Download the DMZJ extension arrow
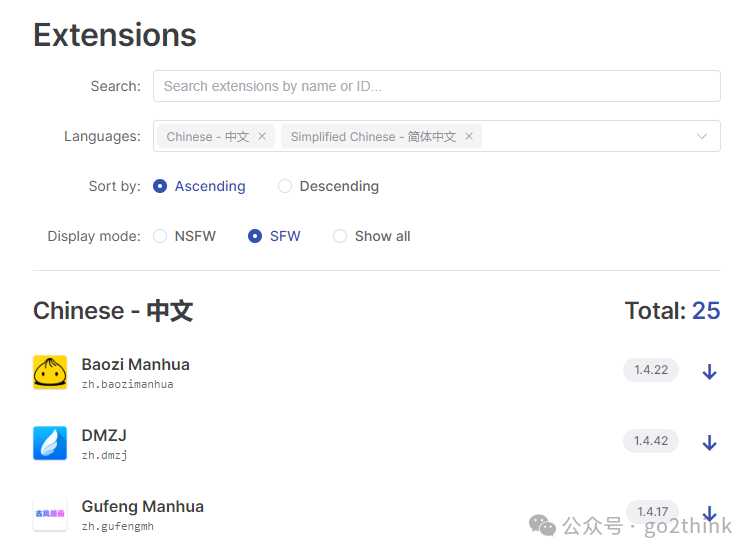This screenshot has width=756, height=556. point(709,442)
